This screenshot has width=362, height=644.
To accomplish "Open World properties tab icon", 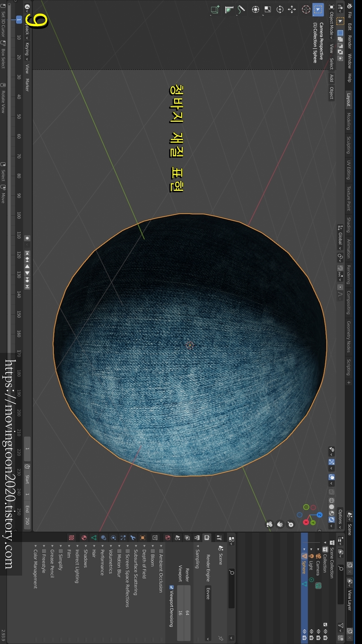I will tap(168, 538).
